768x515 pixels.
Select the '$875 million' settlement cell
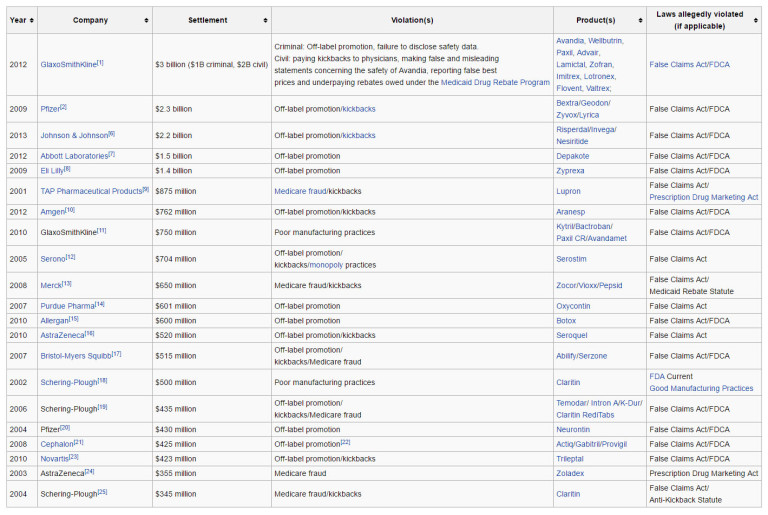212,191
